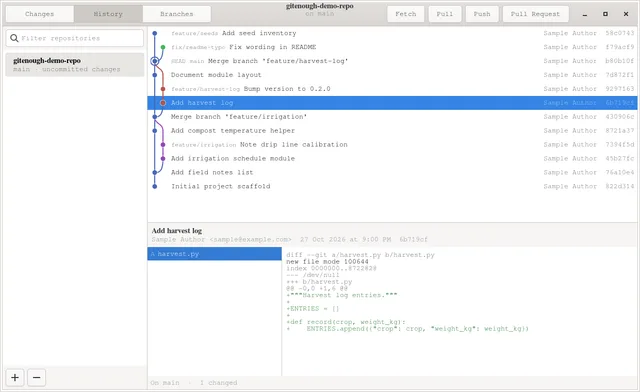Image resolution: width=640 pixels, height=392 pixels.
Task: Click the Filter repositories search field
Action: 75,38
